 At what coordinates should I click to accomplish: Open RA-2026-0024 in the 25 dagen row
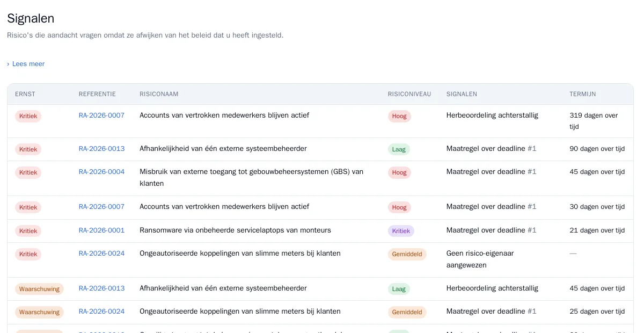click(x=101, y=312)
